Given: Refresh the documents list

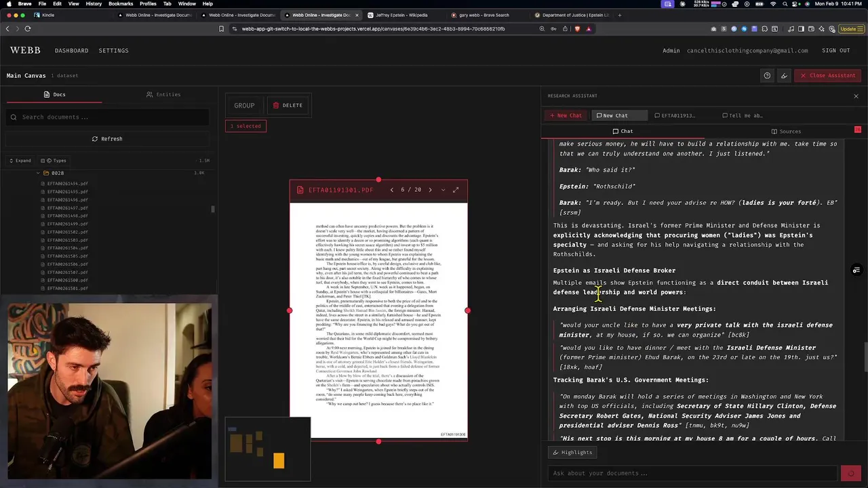Looking at the screenshot, I should point(107,139).
